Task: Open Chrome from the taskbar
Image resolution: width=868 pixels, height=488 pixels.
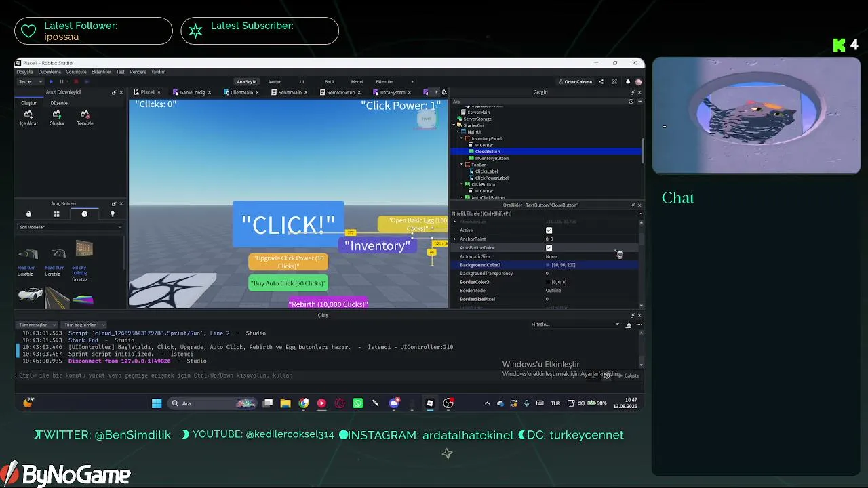Action: 304,403
